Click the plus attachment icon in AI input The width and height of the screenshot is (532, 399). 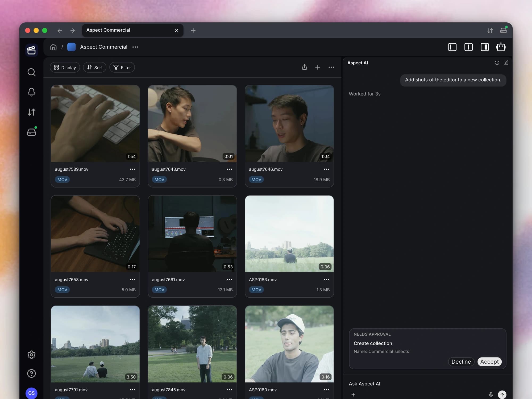point(353,395)
